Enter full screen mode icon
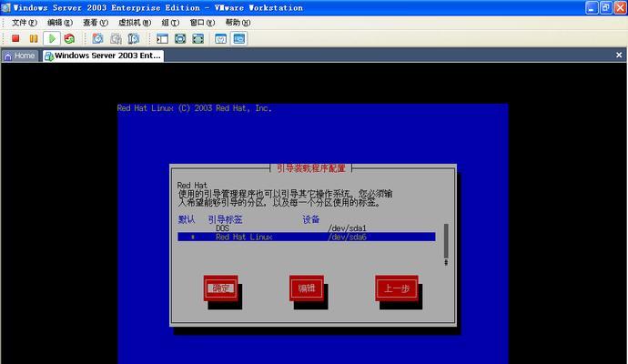 (x=198, y=38)
